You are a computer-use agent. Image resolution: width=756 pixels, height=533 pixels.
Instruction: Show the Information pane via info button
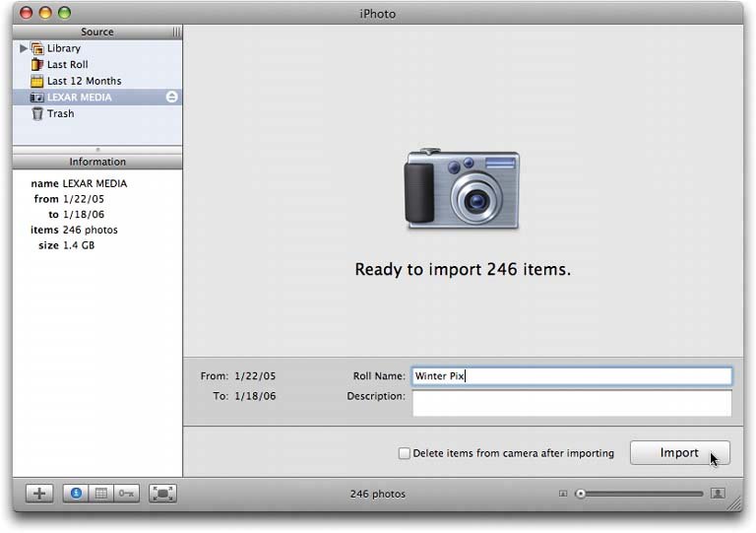pyautogui.click(x=76, y=494)
